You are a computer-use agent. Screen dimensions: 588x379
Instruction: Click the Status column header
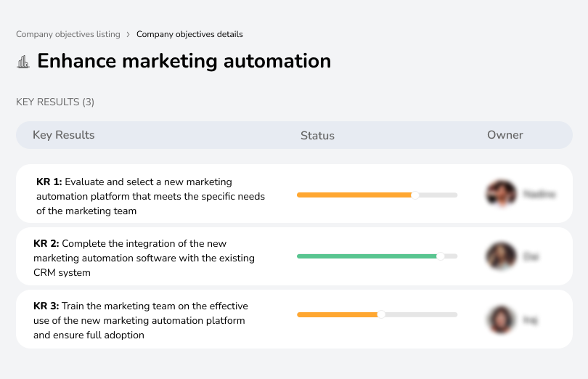pos(317,136)
